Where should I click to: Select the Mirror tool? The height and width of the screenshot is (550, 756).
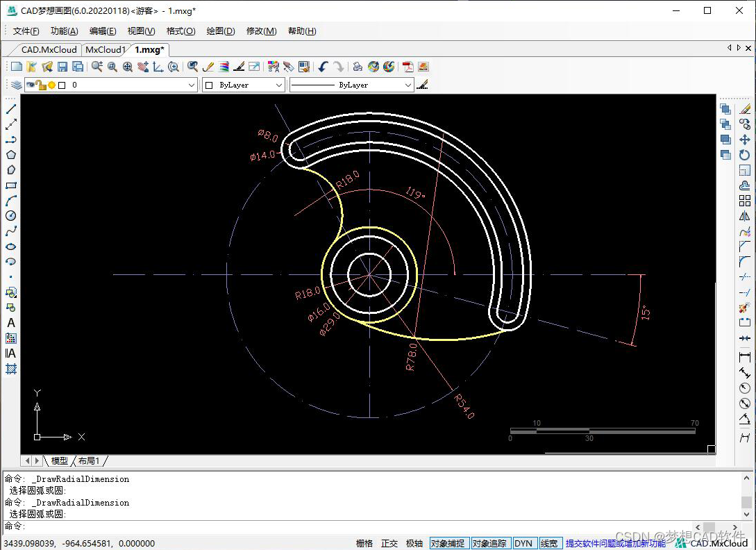point(745,216)
